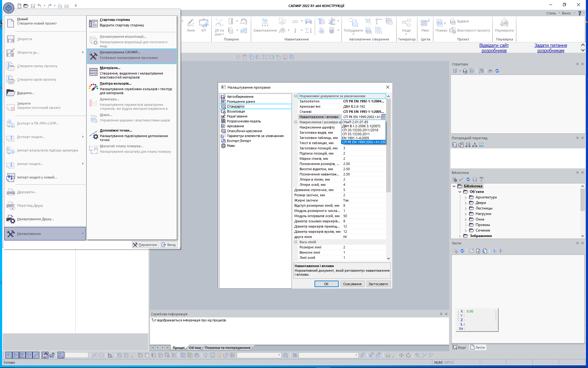
Task: Switch to the Об'єми tab
Action: point(195,348)
